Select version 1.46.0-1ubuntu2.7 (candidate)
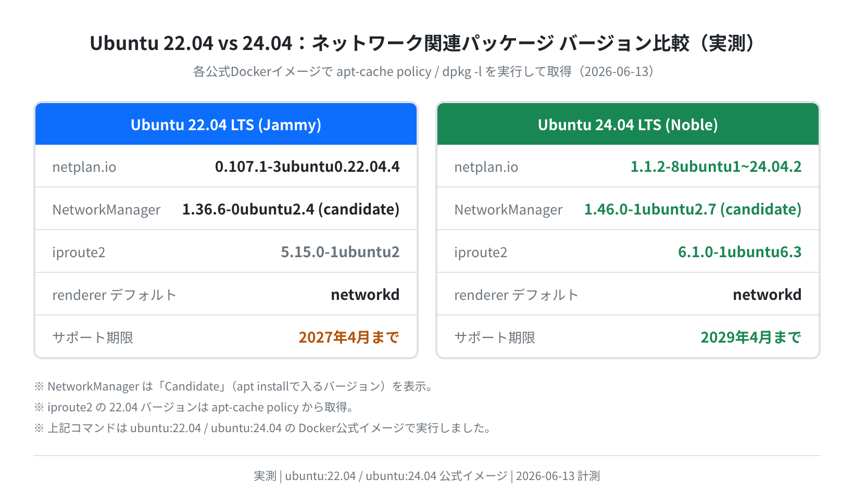The image size is (854, 504). (x=693, y=209)
